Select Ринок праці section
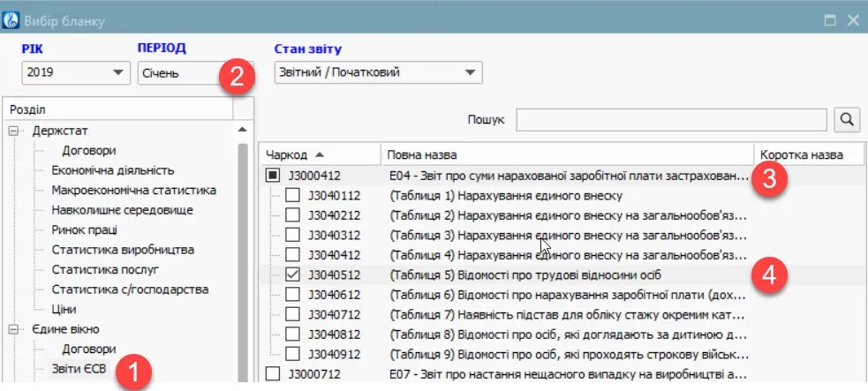868x391 pixels. [x=84, y=230]
